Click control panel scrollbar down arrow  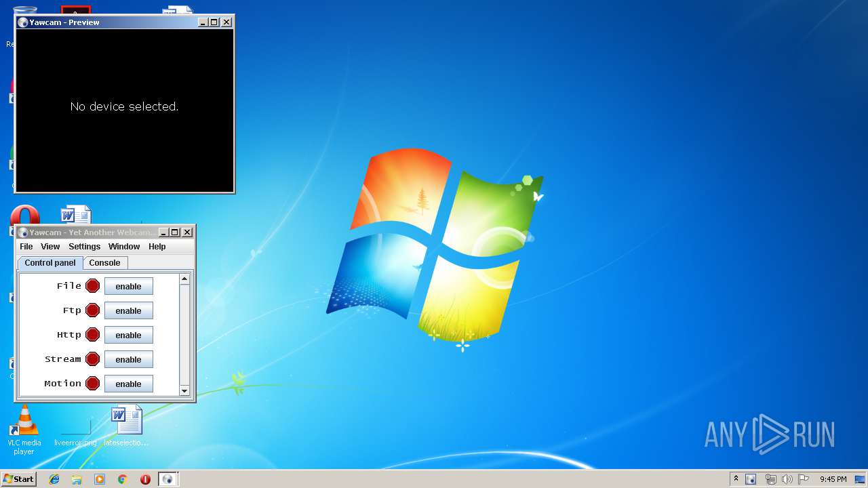(184, 390)
